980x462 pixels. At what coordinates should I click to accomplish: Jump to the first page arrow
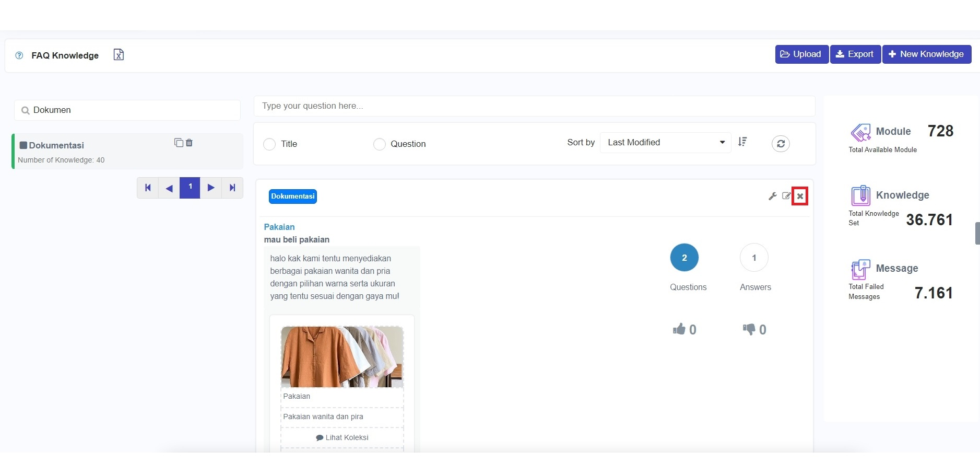[x=148, y=188]
